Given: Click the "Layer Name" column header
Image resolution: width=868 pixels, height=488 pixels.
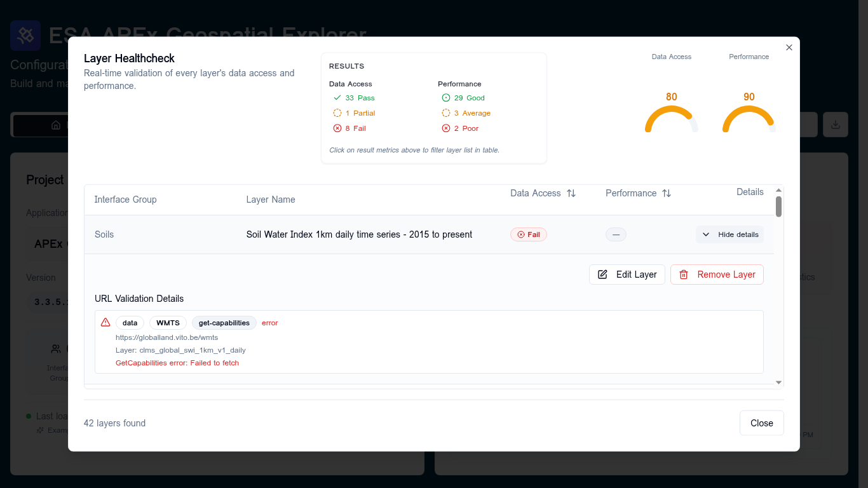Looking at the screenshot, I should pyautogui.click(x=271, y=200).
